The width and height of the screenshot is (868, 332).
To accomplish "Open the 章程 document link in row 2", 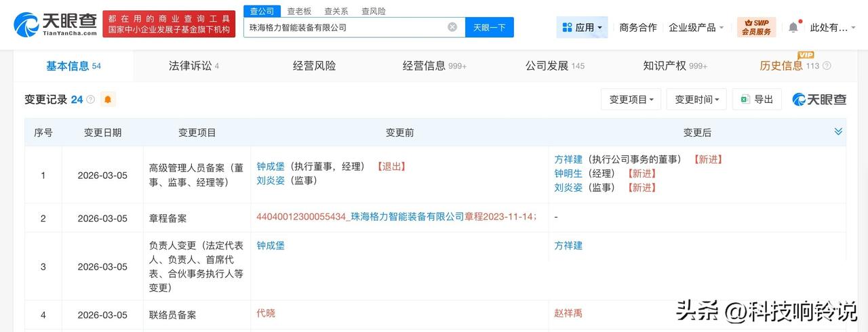I will click(396, 217).
